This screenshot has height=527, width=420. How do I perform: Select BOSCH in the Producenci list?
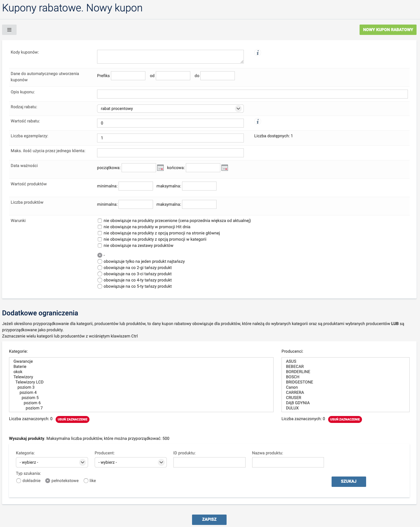click(293, 377)
